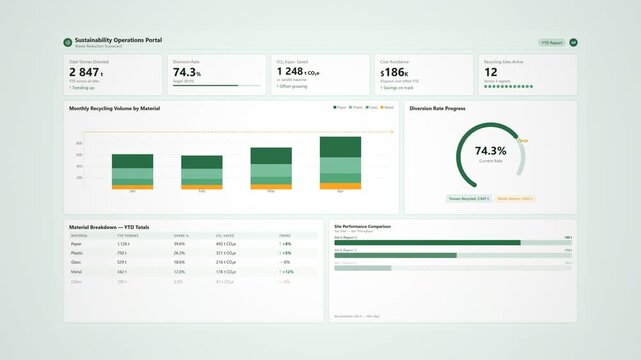
Task: Click the faded third site performance bar
Action: click(453, 268)
